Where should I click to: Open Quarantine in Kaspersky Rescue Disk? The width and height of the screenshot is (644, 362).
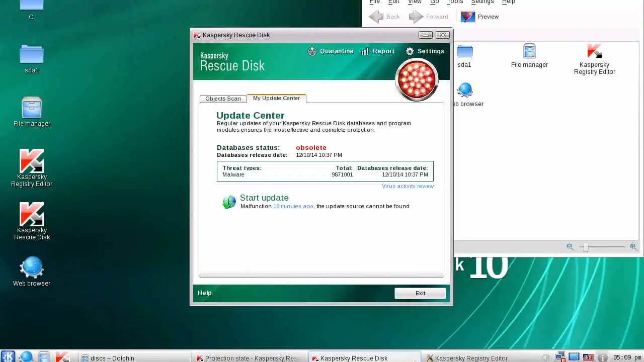pyautogui.click(x=331, y=51)
